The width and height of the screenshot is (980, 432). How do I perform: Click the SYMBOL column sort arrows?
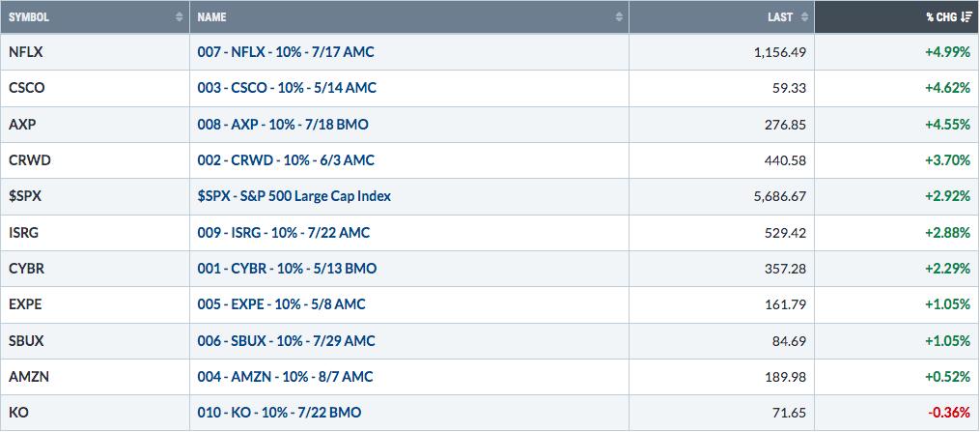point(180,16)
